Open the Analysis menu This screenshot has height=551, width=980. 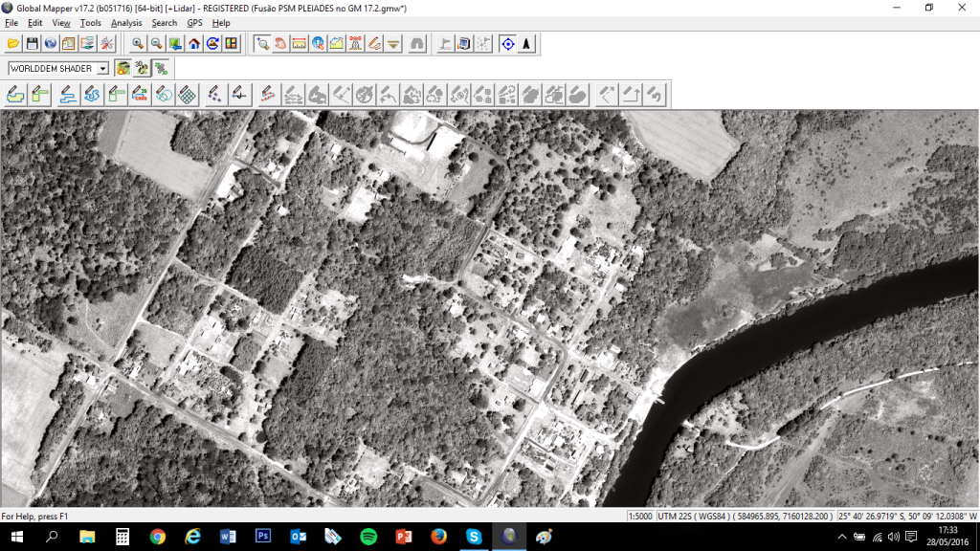126,23
